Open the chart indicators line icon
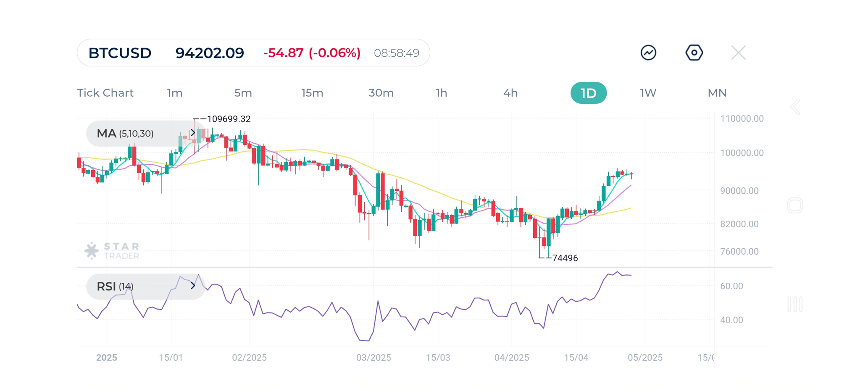The image size is (868, 390). (x=648, y=53)
